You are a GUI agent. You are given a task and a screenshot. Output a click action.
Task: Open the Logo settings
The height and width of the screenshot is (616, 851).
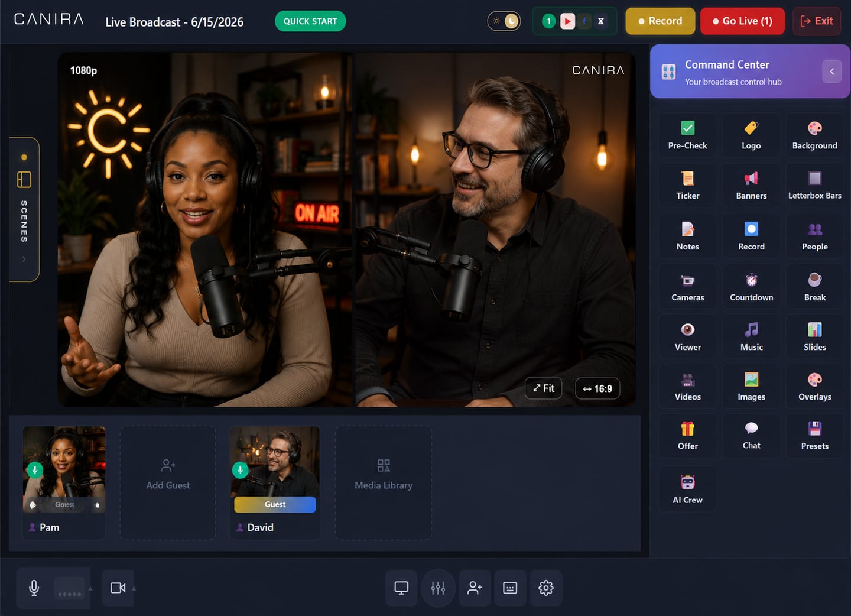pyautogui.click(x=751, y=135)
